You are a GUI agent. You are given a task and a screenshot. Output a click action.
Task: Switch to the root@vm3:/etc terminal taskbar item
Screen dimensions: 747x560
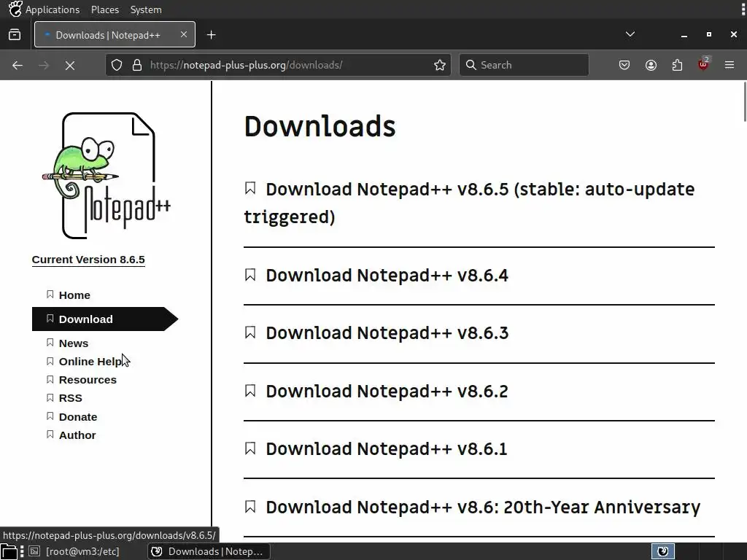74,551
